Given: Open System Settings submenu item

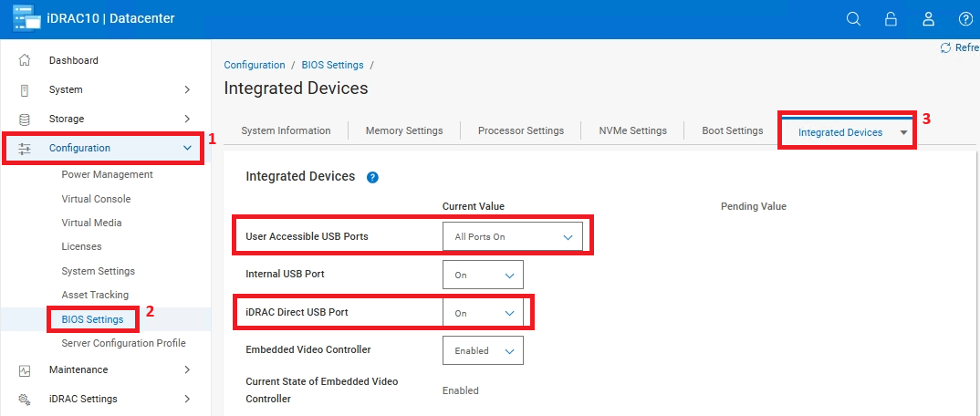Looking at the screenshot, I should click(99, 271).
